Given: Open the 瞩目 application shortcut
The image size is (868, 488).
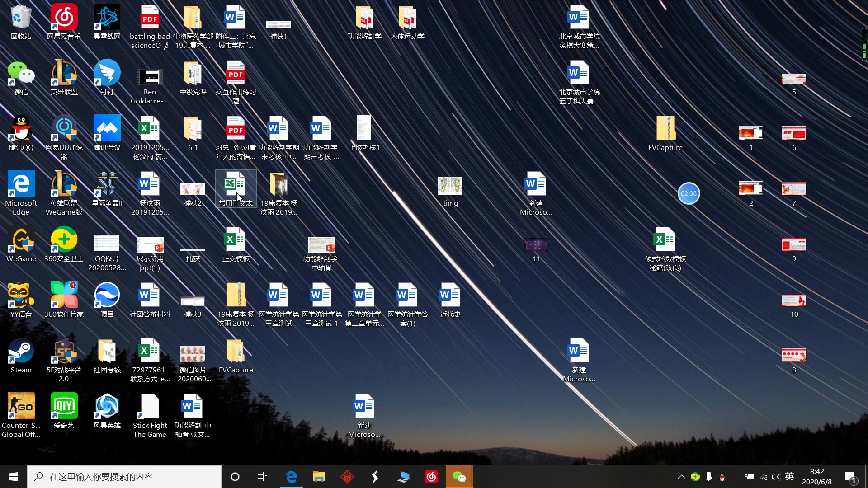Looking at the screenshot, I should (x=107, y=300).
